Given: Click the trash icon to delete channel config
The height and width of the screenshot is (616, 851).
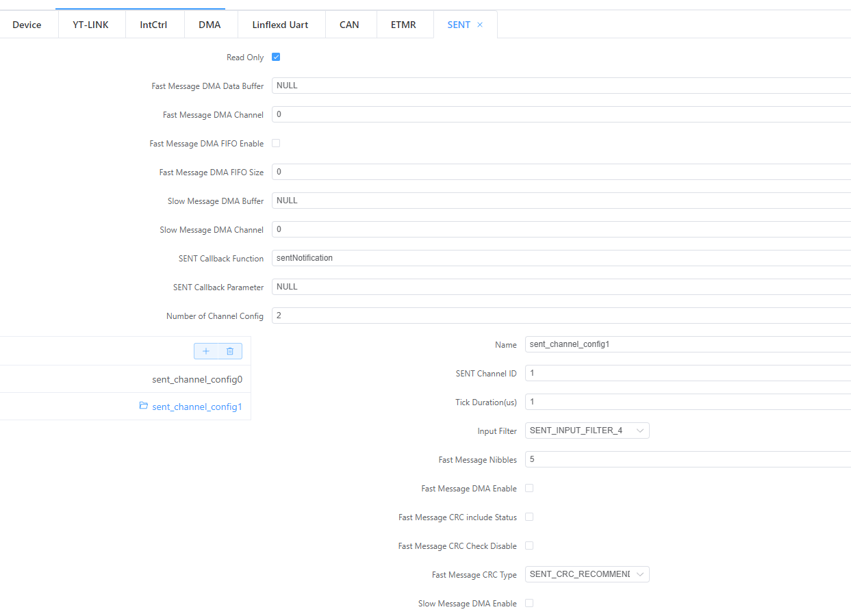Looking at the screenshot, I should coord(230,351).
